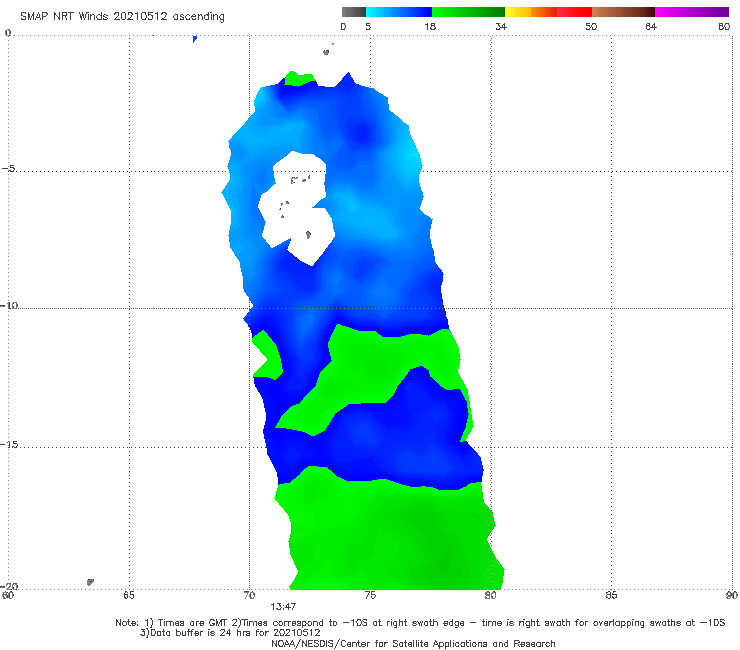The image size is (740, 650).
Task: Click the color bar value label 64
Action: click(651, 26)
